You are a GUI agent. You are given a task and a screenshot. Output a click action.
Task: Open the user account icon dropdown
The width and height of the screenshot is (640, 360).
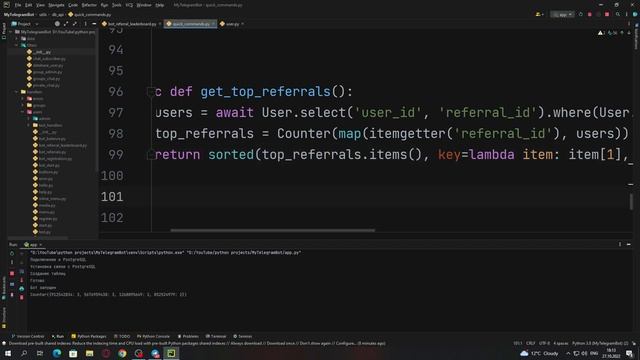pyautogui.click(x=539, y=14)
